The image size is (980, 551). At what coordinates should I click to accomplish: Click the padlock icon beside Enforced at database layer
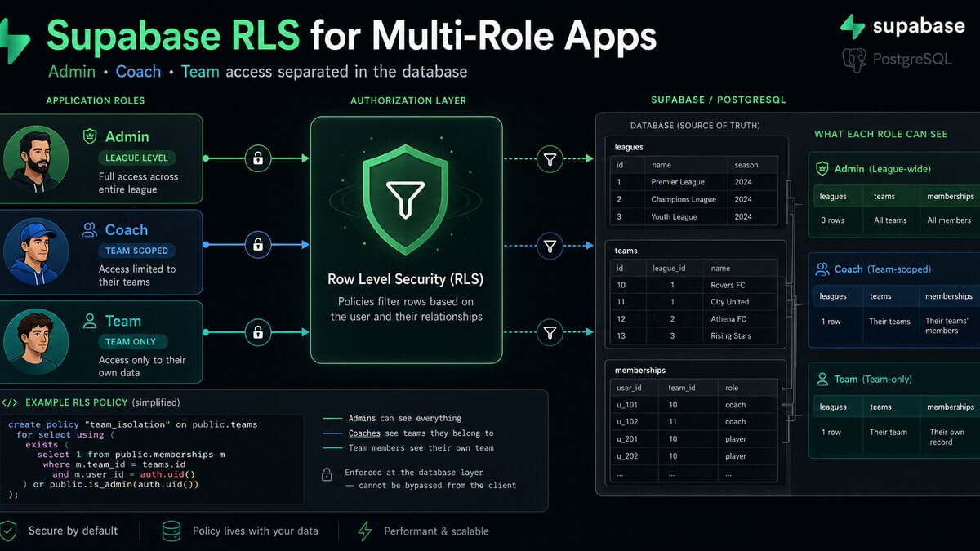point(327,473)
